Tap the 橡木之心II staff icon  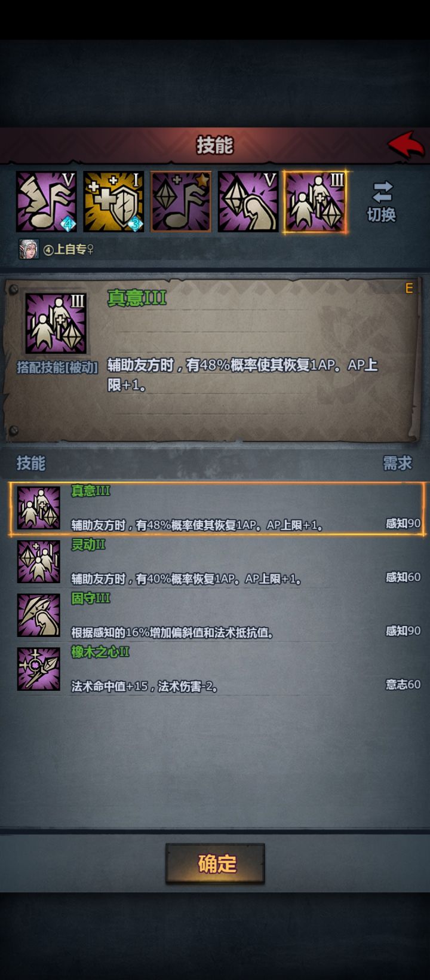click(x=38, y=669)
